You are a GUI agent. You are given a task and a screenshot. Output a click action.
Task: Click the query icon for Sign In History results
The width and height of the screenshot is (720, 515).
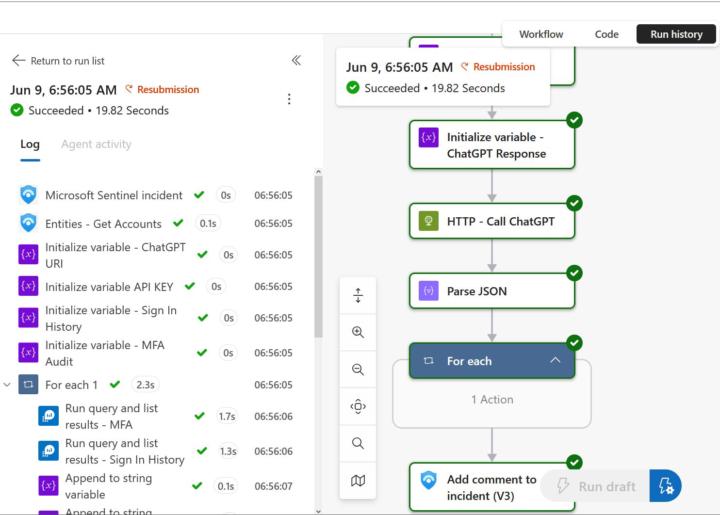click(x=48, y=451)
